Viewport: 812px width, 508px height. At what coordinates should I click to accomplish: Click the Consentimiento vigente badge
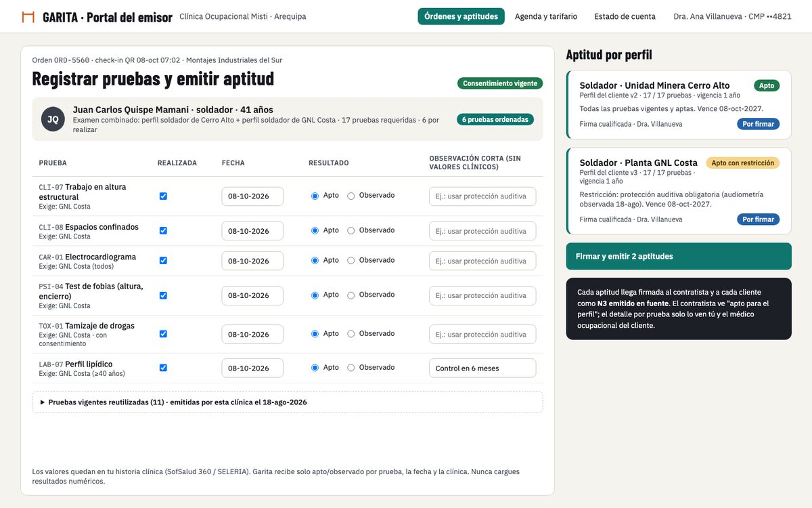(500, 83)
